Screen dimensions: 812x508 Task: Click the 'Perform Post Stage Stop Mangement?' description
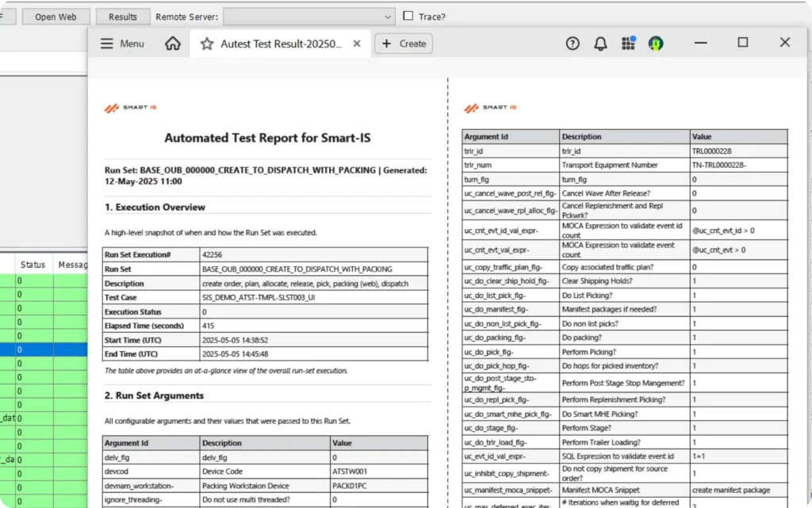pyautogui.click(x=623, y=383)
